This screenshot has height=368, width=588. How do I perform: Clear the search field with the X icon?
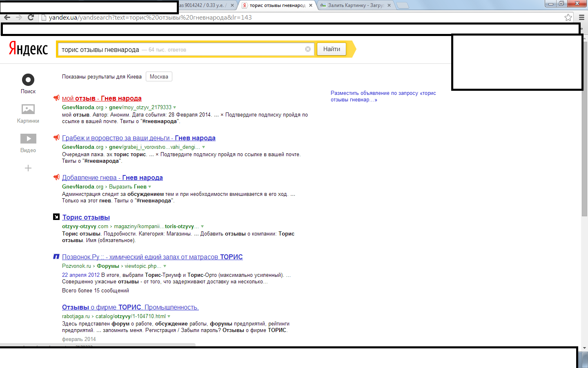coord(308,49)
